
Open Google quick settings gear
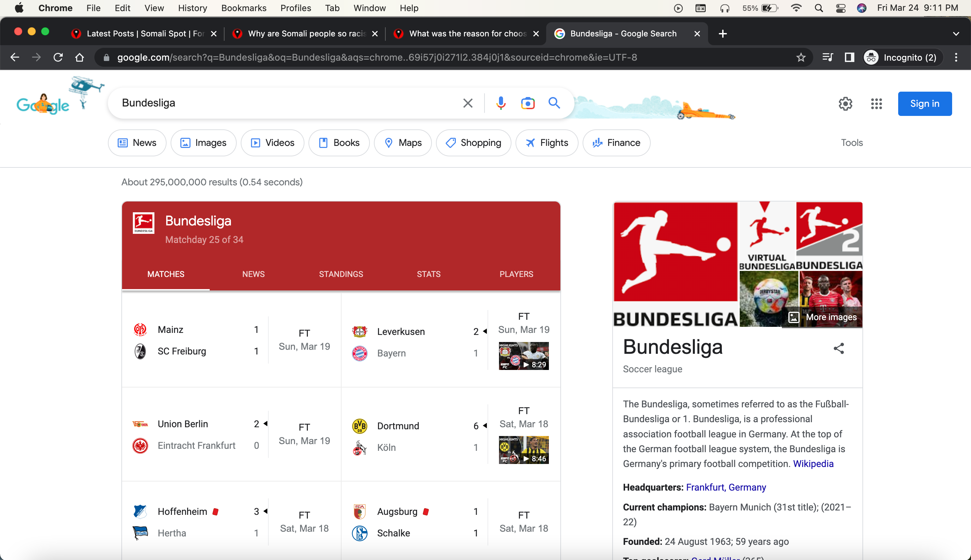[845, 103]
